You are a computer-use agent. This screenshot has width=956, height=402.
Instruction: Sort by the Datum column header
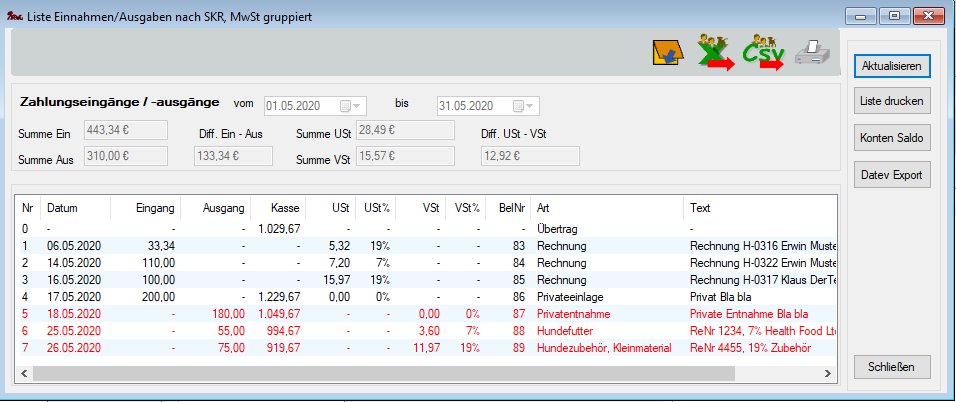click(62, 208)
